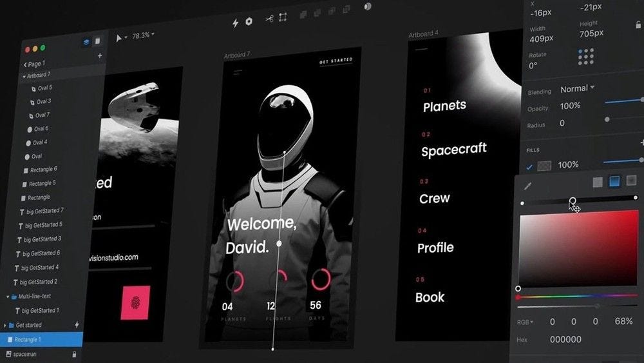Click Book menu item on Artboard 4
Viewport: 644px width, 363px height.
click(x=430, y=297)
